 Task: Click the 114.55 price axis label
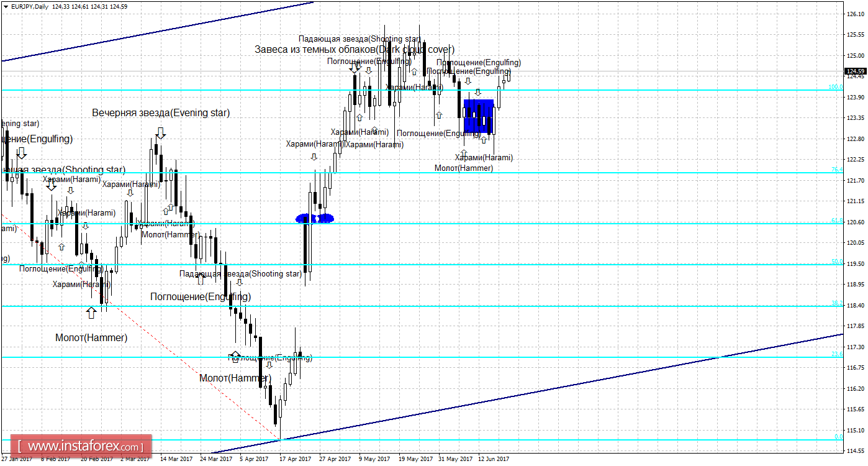coord(856,450)
